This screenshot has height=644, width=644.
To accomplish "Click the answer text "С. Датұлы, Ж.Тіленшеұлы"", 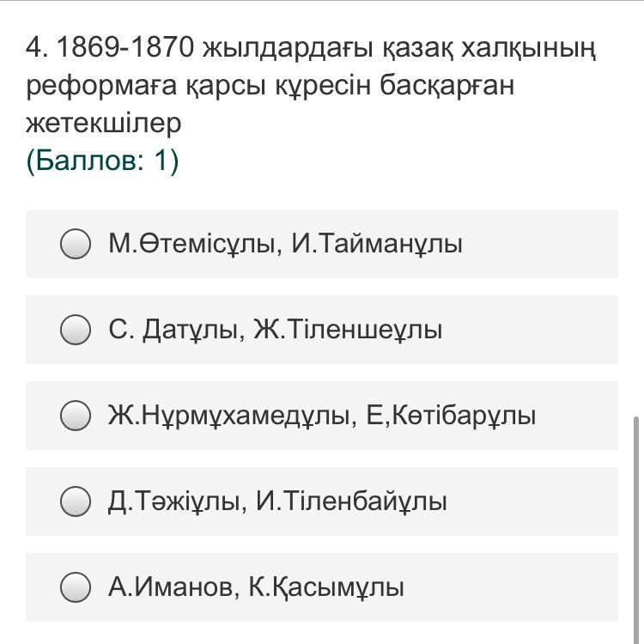I will click(275, 330).
